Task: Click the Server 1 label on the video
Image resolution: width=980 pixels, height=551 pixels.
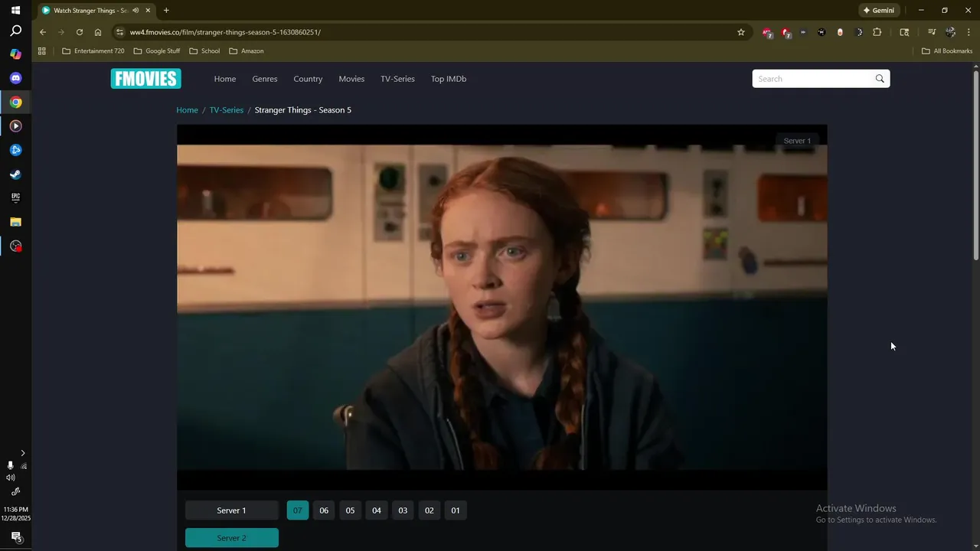Action: (797, 141)
